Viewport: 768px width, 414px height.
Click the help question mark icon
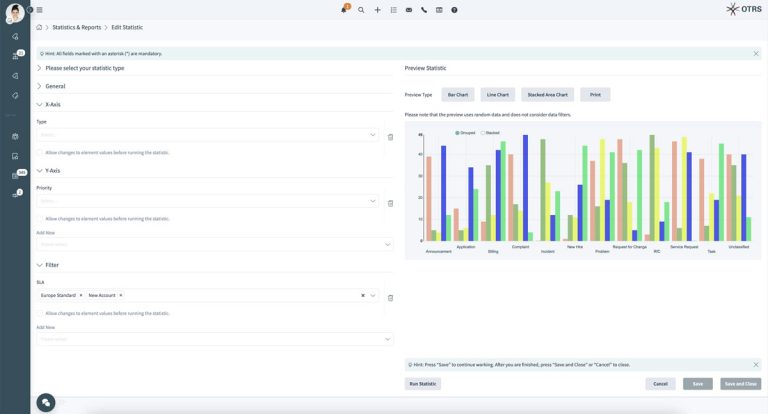(x=454, y=9)
